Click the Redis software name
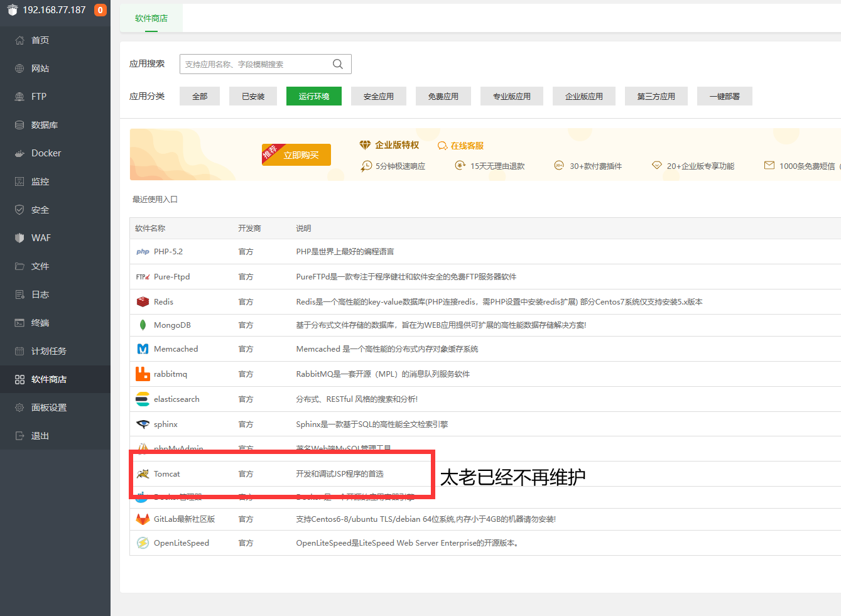Viewport: 841px width, 616px height. (x=163, y=302)
